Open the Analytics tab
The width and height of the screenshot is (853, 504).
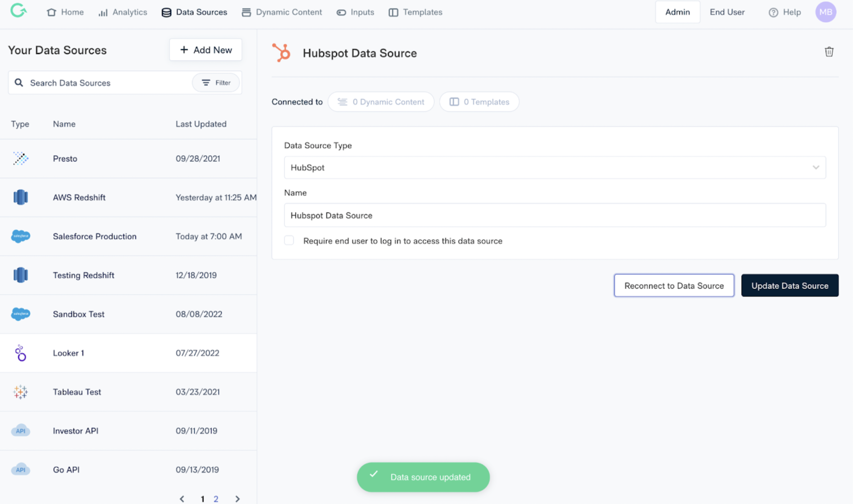[x=123, y=12]
